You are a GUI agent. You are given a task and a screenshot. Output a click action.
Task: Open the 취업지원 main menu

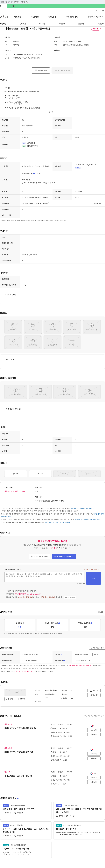[x=35, y=17]
